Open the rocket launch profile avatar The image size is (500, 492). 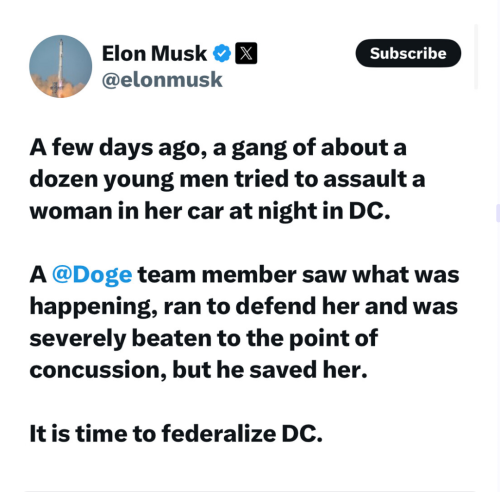(x=60, y=66)
